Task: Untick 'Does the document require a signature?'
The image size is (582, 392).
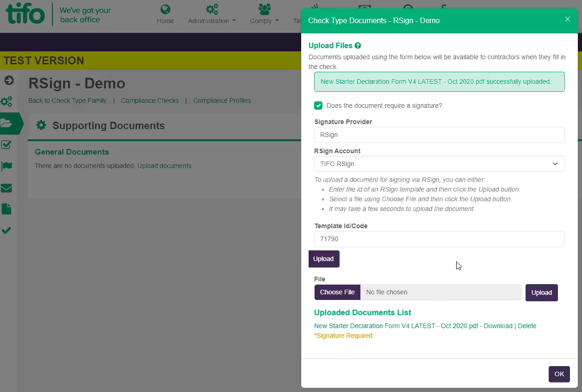Action: coord(318,106)
